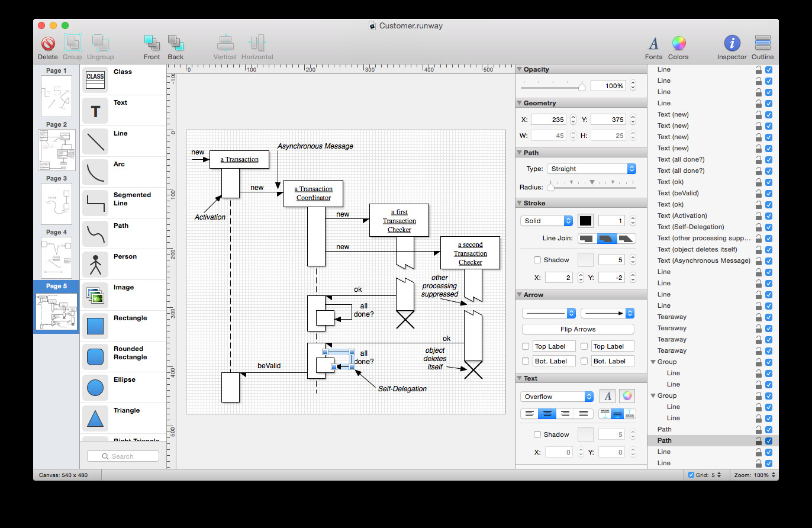Viewport: 812px width, 528px height.
Task: Check the right Top Label checkbox
Action: [584, 346]
